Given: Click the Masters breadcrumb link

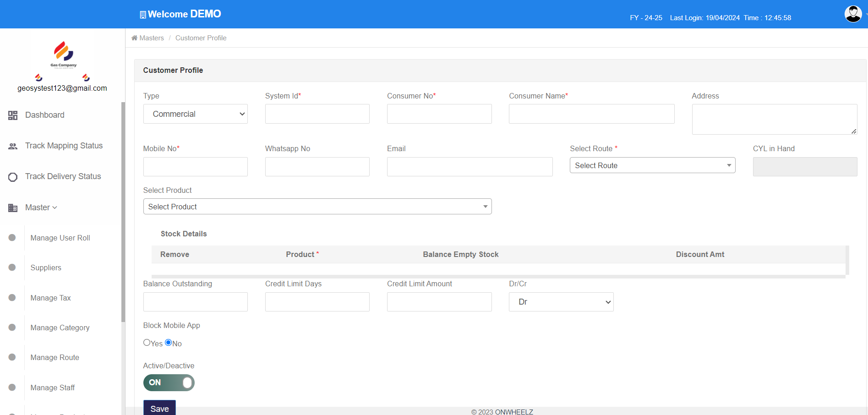Looking at the screenshot, I should point(152,38).
